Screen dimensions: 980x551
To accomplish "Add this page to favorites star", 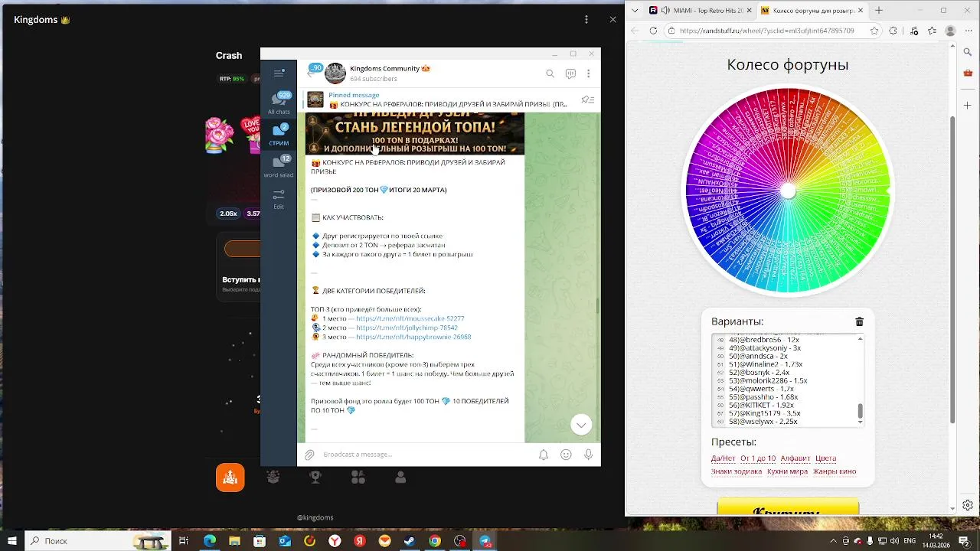I will pyautogui.click(x=873, y=31).
